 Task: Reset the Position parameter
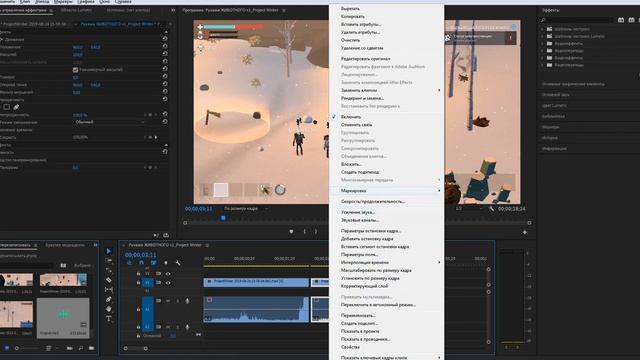tap(165, 47)
